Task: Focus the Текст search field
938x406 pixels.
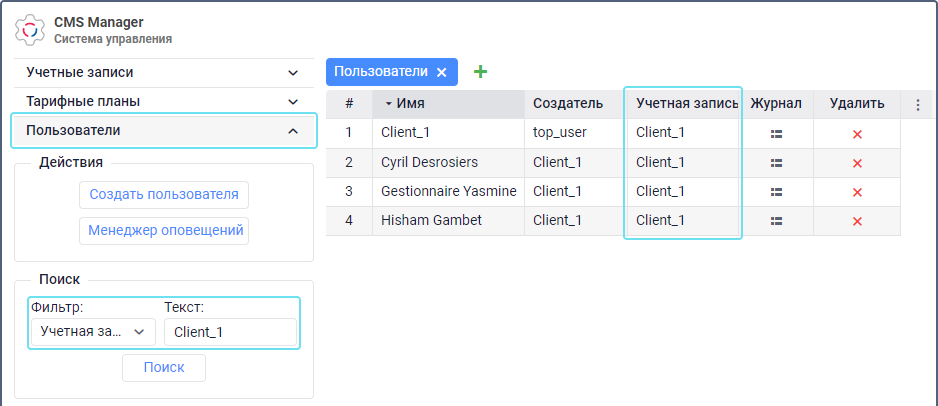Action: point(229,332)
